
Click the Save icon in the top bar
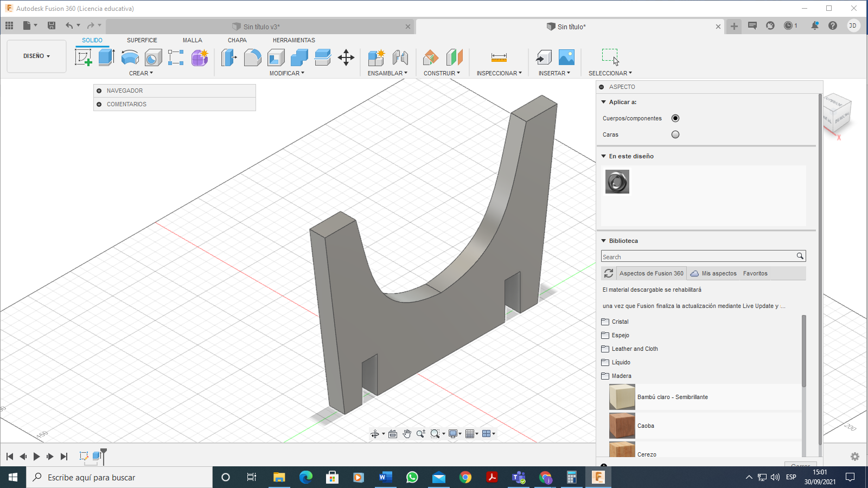(x=52, y=25)
